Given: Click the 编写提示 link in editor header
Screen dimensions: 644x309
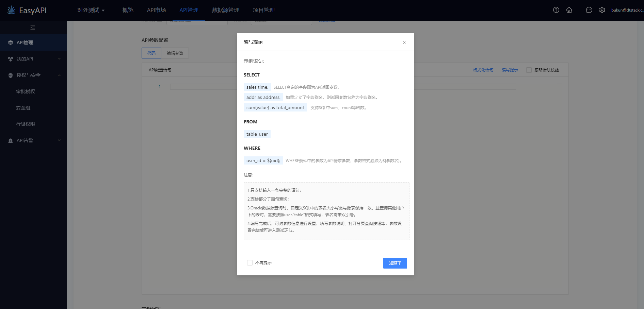Looking at the screenshot, I should 510,70.
